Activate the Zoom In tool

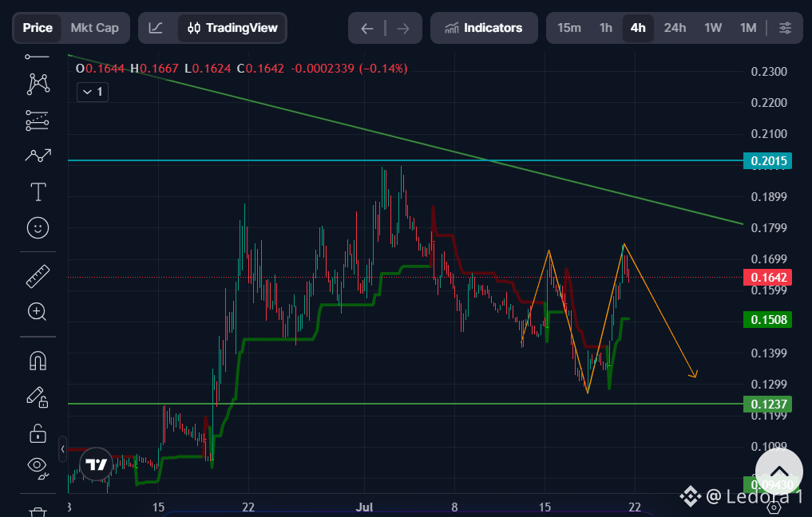pos(38,311)
